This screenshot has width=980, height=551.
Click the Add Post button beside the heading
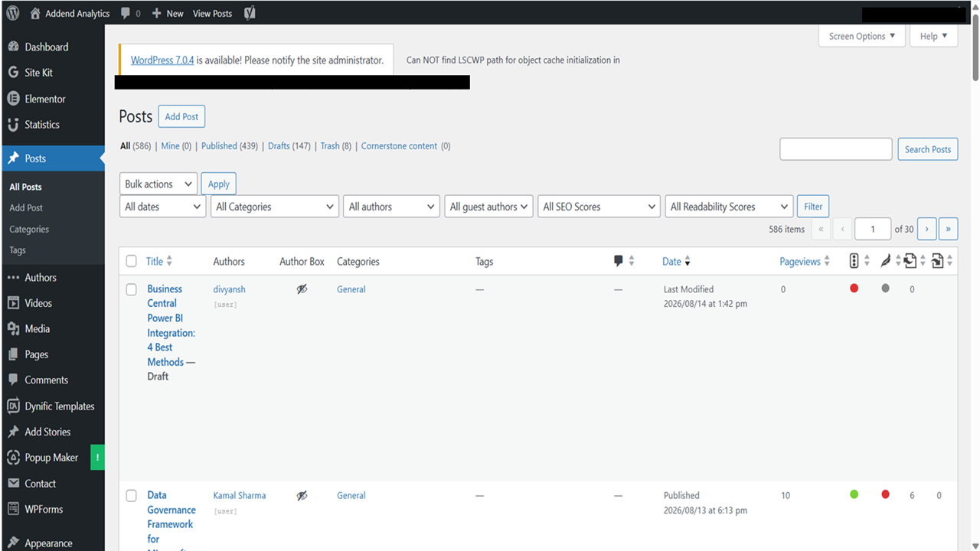point(181,116)
